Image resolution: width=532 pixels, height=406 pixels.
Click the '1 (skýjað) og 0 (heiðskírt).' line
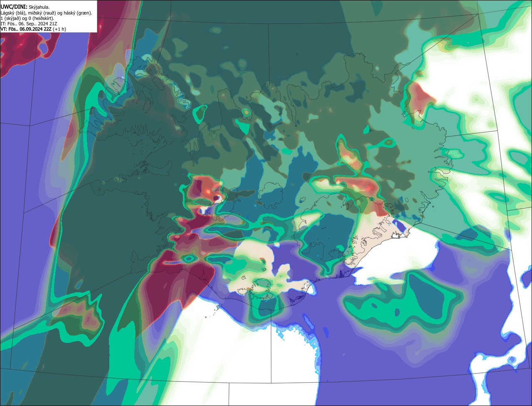[x=27, y=18]
